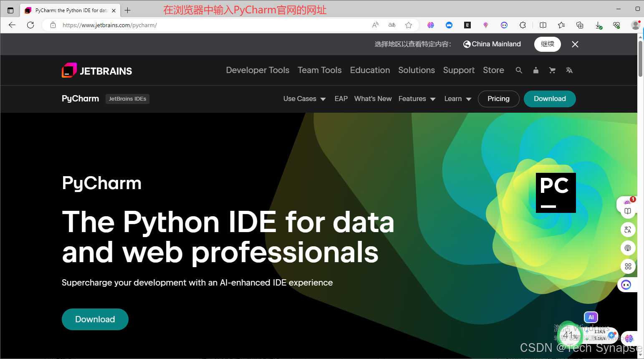Image resolution: width=644 pixels, height=359 pixels.
Task: Click the 41% memory indicator circle
Action: [x=569, y=335]
